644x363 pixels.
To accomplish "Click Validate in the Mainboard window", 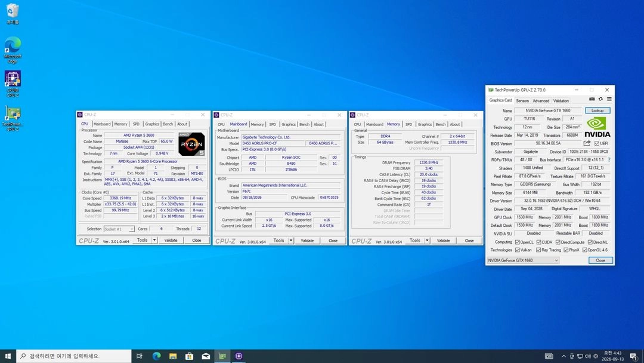I will coord(307,241).
